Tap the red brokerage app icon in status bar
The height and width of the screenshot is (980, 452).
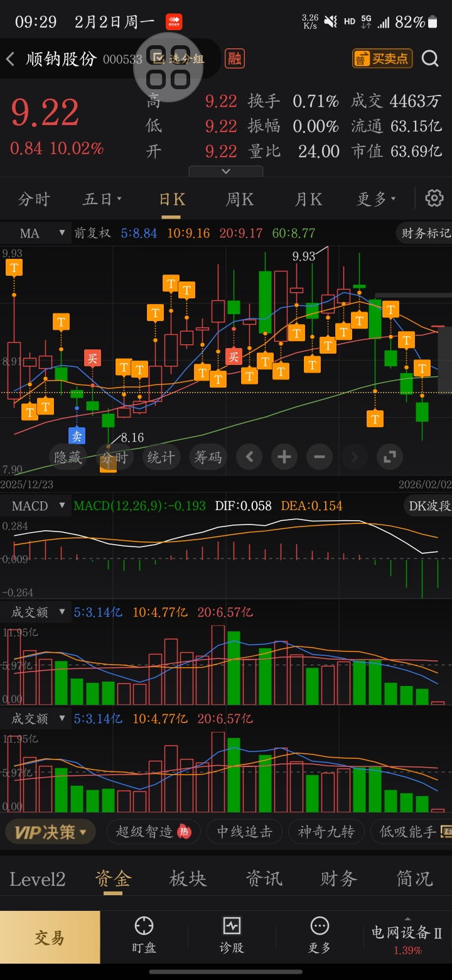[174, 22]
